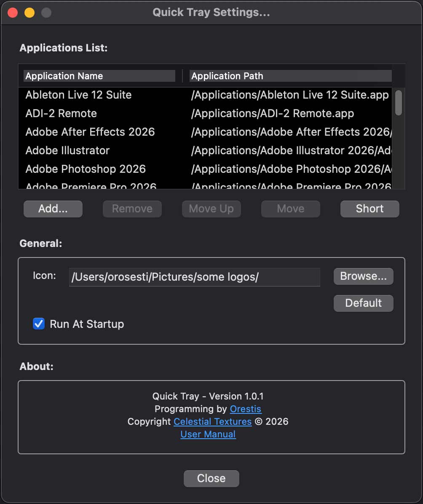Viewport: 423px width, 504px height.
Task: Click the Remove button
Action: point(132,209)
